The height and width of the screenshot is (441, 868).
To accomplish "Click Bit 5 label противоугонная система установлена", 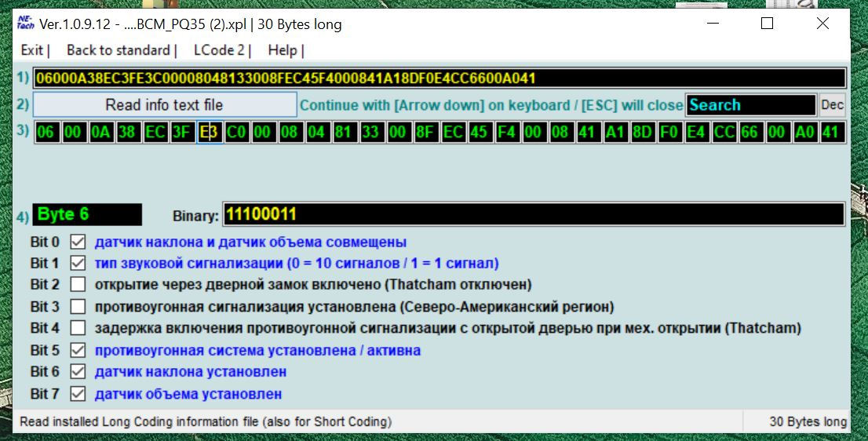I will tap(257, 350).
